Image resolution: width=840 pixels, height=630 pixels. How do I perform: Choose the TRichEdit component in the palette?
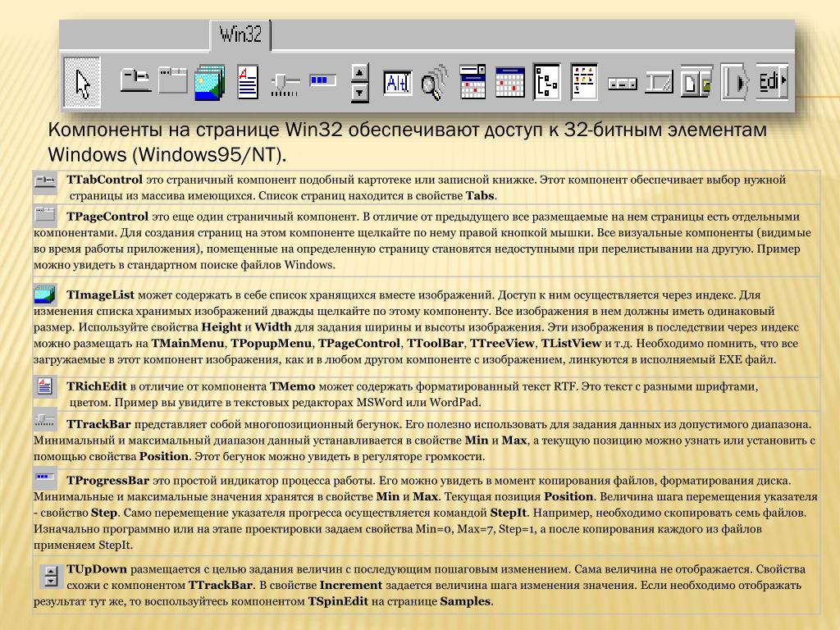pos(248,82)
